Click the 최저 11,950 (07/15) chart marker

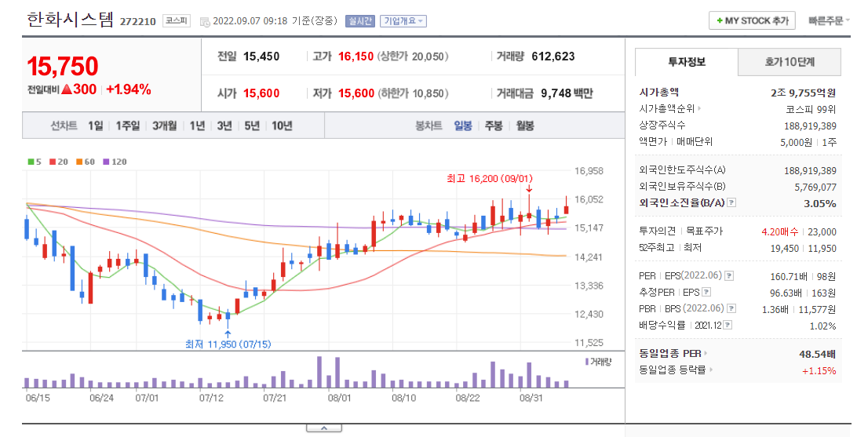[x=228, y=344]
